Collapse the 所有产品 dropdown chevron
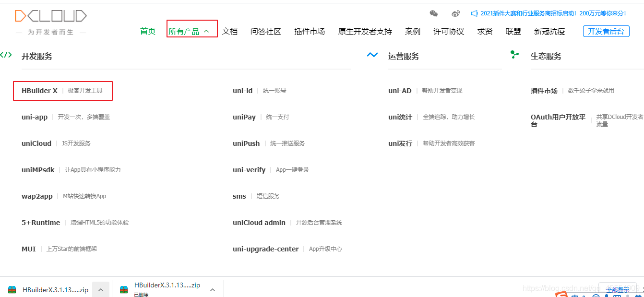The width and height of the screenshot is (644, 297). [x=206, y=31]
